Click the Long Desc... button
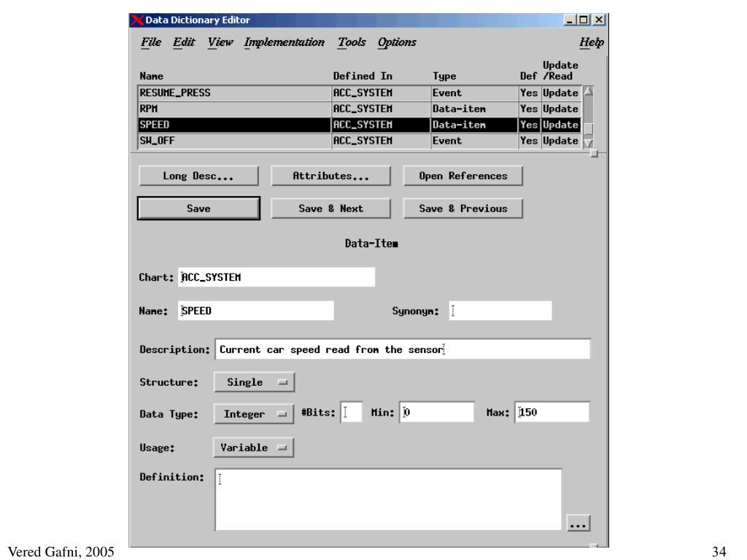 pyautogui.click(x=198, y=176)
